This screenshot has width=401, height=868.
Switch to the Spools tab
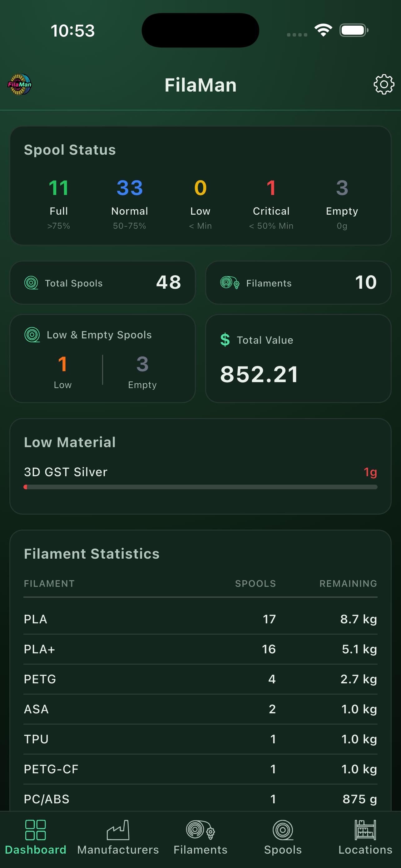(x=283, y=839)
